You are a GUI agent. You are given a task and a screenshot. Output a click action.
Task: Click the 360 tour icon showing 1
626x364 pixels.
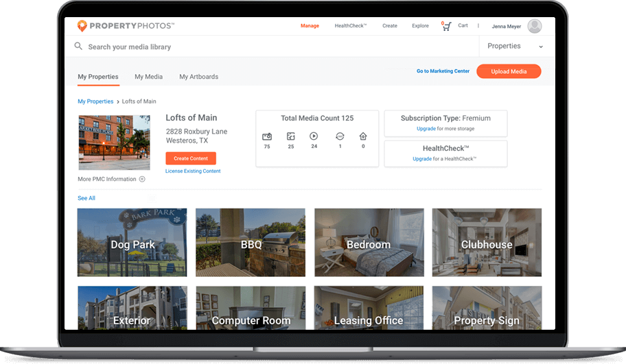[x=340, y=136]
